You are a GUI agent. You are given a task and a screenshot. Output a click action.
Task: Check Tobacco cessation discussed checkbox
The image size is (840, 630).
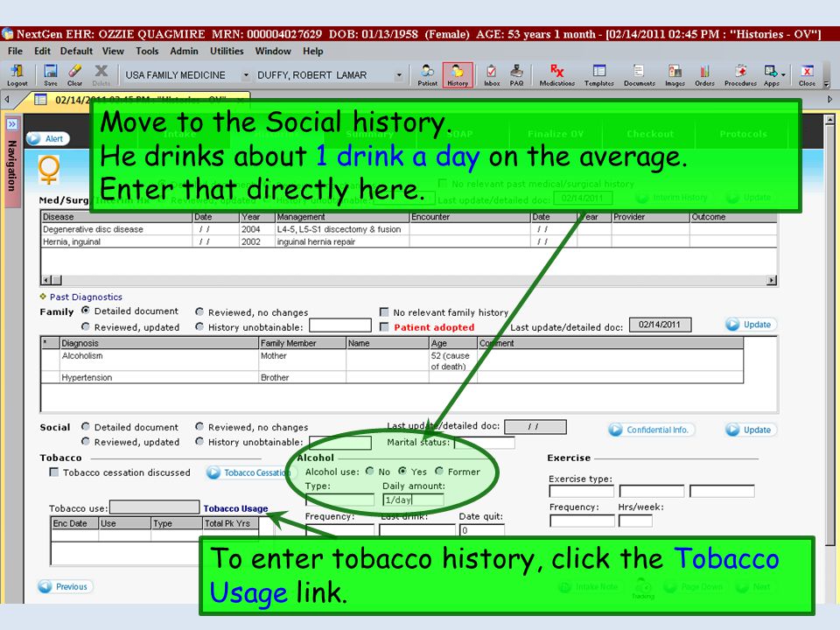(54, 472)
